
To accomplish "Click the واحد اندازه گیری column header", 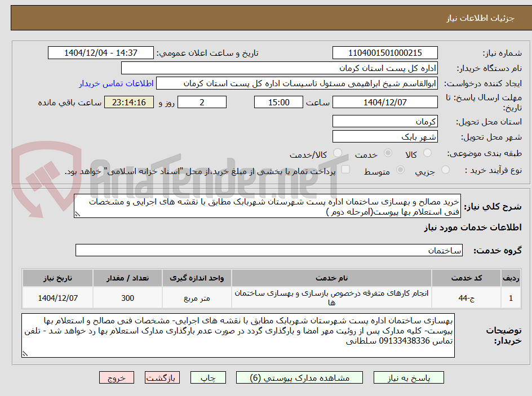I will point(197,278).
